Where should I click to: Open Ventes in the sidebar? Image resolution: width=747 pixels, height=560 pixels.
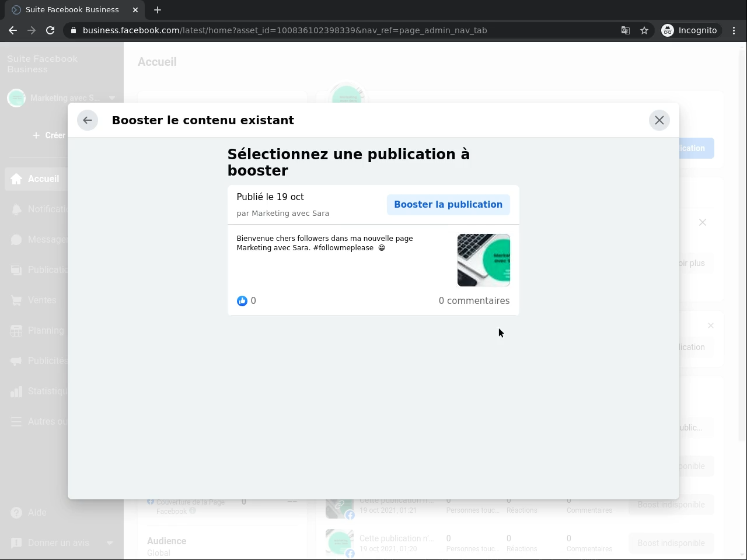[x=35, y=300]
